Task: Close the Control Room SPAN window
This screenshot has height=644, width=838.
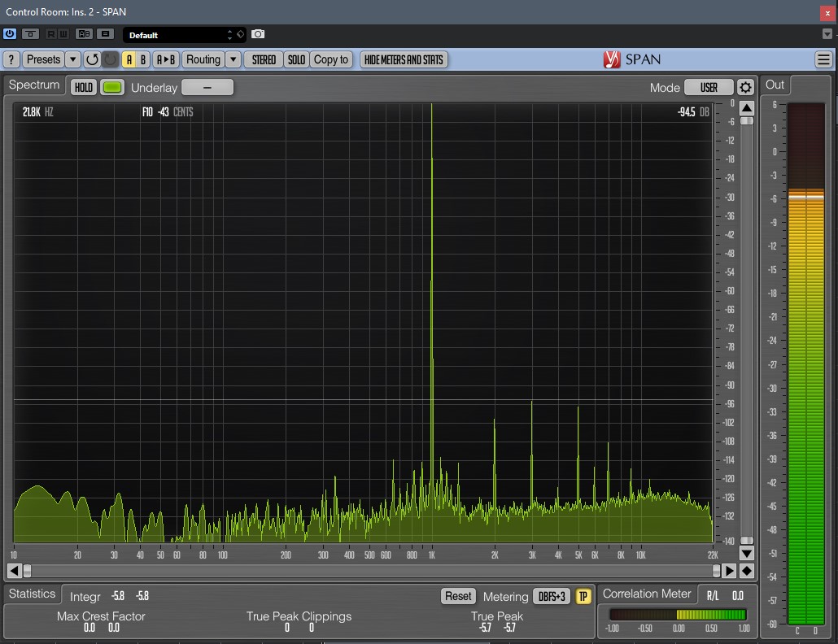Action: pos(827,12)
